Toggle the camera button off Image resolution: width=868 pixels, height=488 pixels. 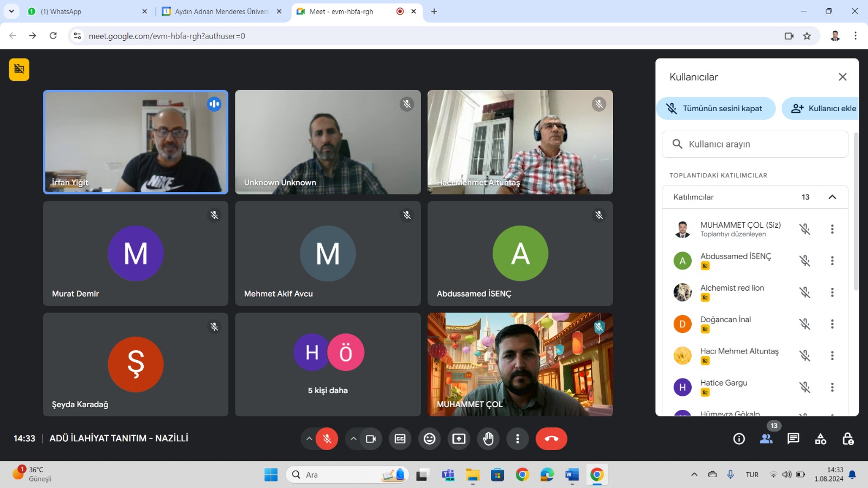click(371, 439)
